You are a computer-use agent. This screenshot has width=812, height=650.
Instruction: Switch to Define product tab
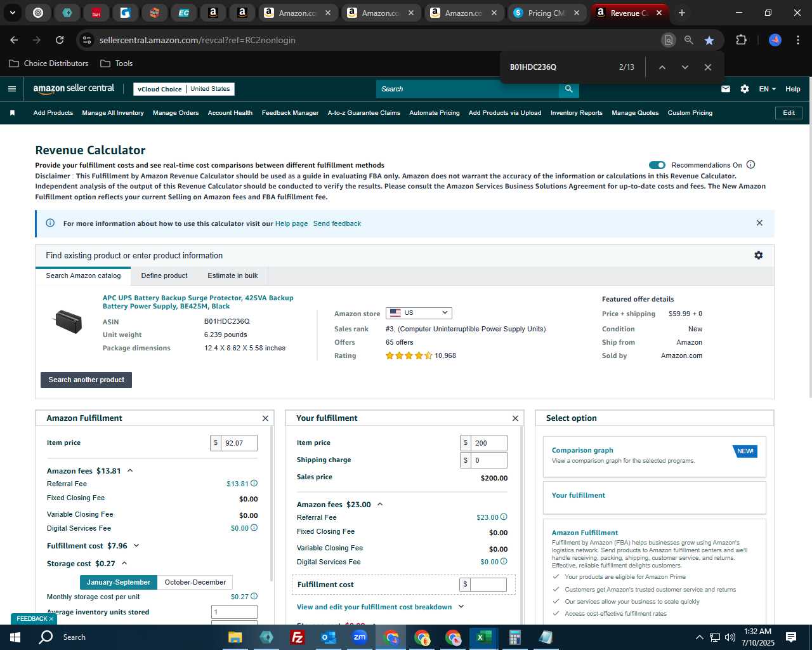164,275
